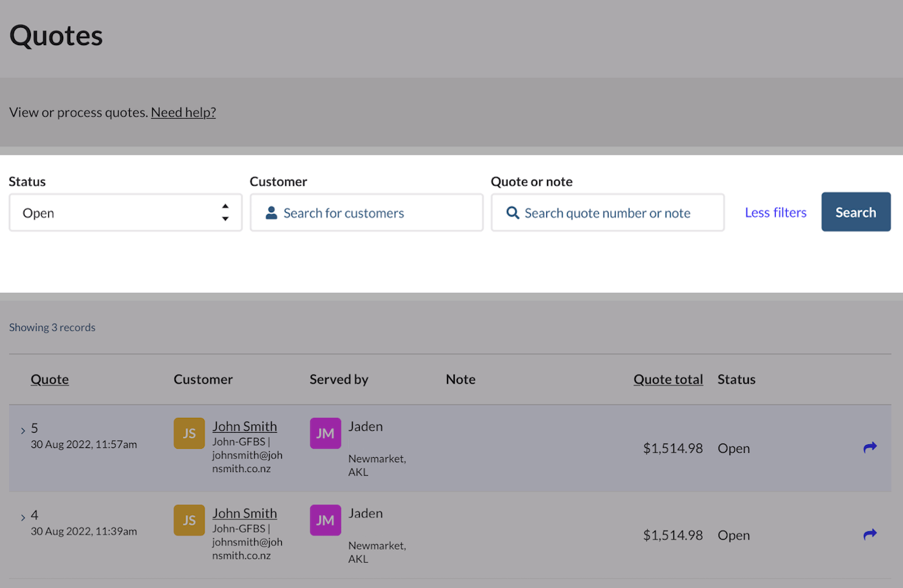Click the JS avatar in quote 5 row

[x=189, y=433]
